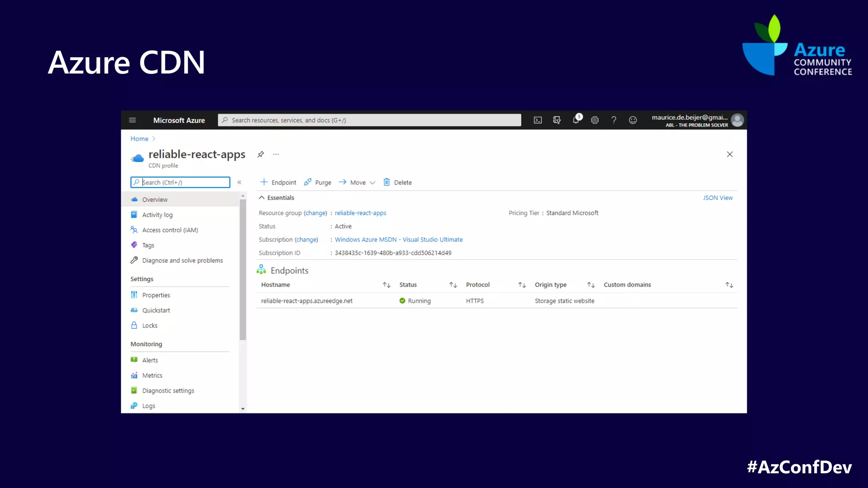The image size is (868, 488).
Task: Open the Move dropdown
Action: 357,182
